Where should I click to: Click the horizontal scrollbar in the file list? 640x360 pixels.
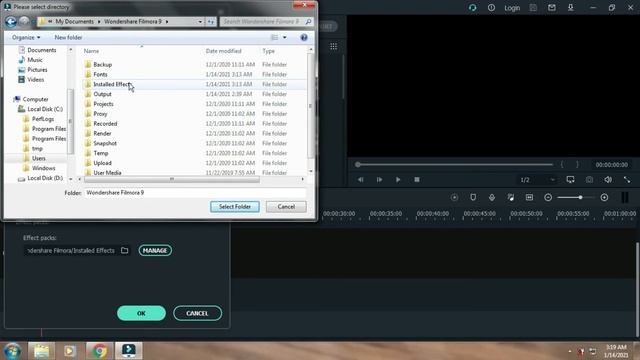click(171, 179)
